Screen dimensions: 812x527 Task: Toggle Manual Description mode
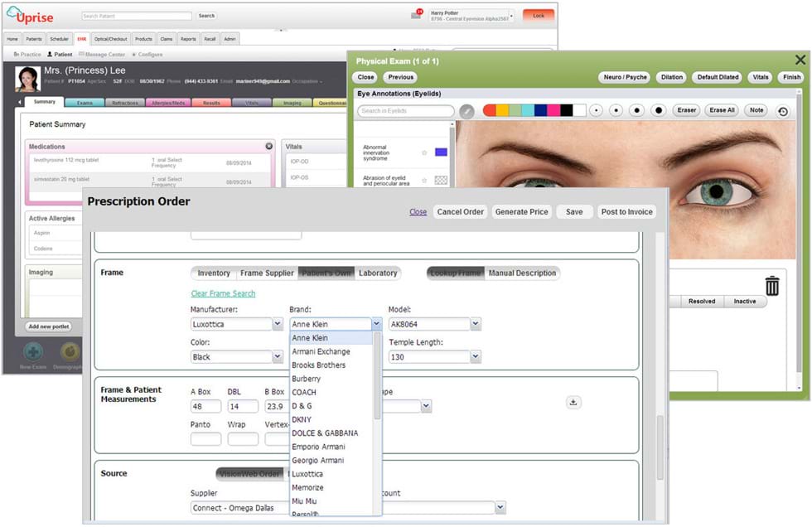522,273
